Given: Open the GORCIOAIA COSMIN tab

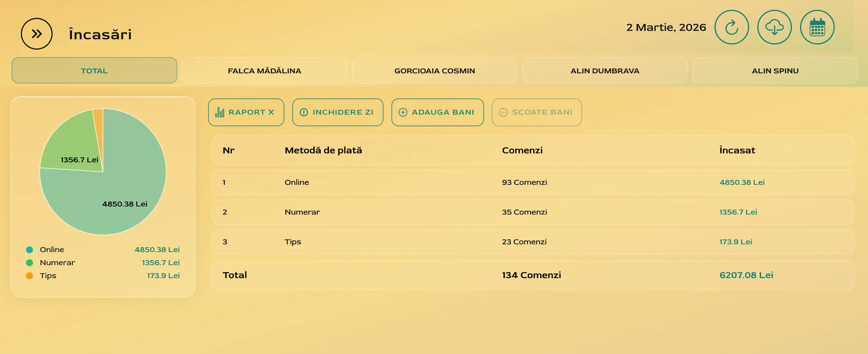Looking at the screenshot, I should tap(434, 70).
